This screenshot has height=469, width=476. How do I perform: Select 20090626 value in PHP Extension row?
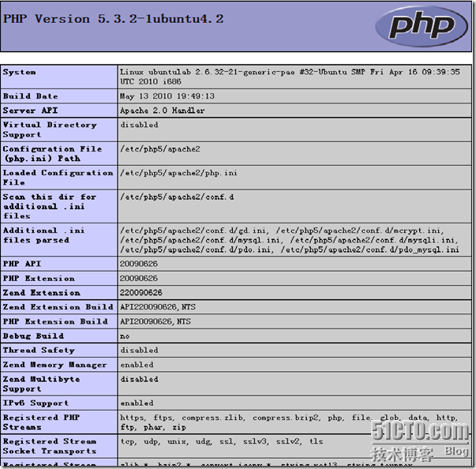tap(139, 279)
